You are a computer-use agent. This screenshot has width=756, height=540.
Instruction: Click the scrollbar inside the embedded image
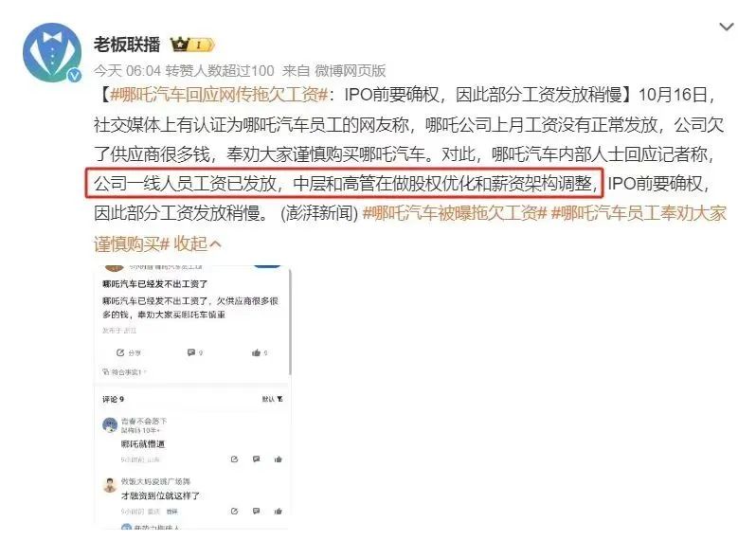click(290, 322)
